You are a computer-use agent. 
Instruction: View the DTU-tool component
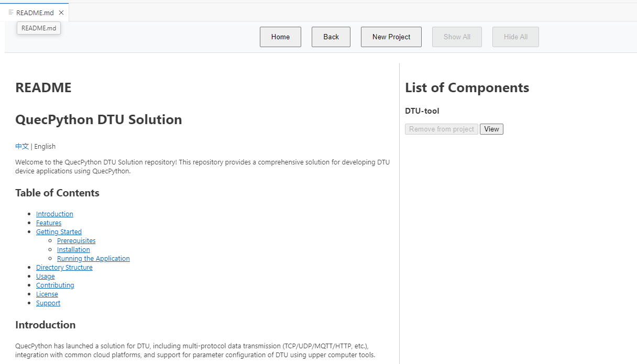point(491,129)
